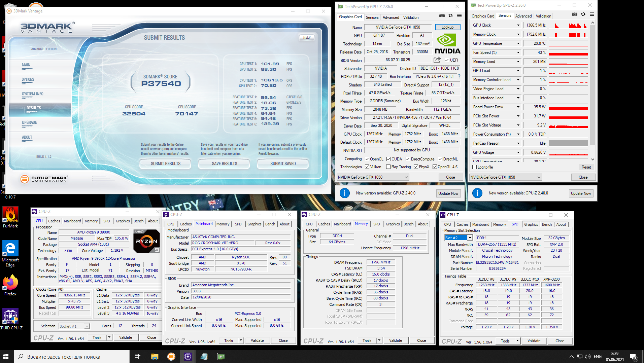
Task: Click refresh icon in GPU-Z Graphics Card window
Action: 450,16
